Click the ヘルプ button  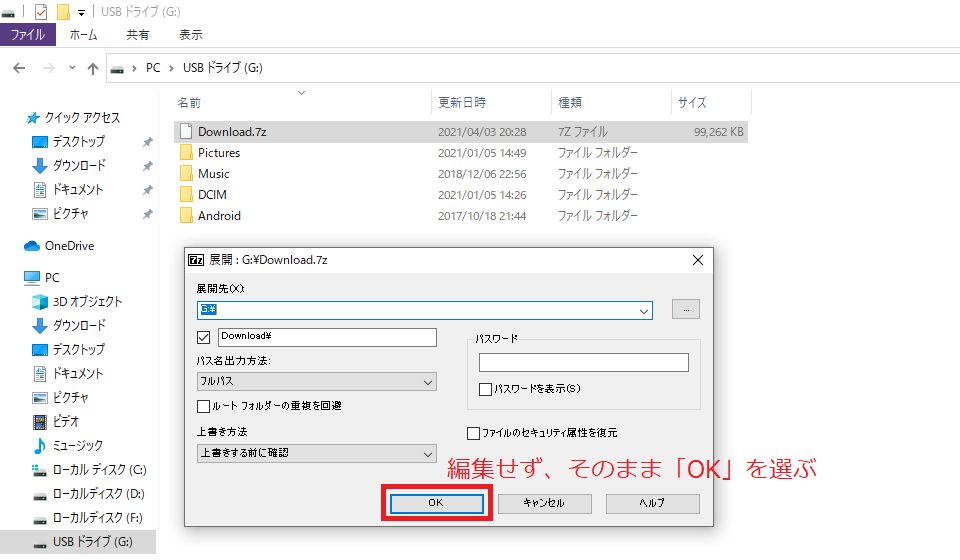coord(653,503)
